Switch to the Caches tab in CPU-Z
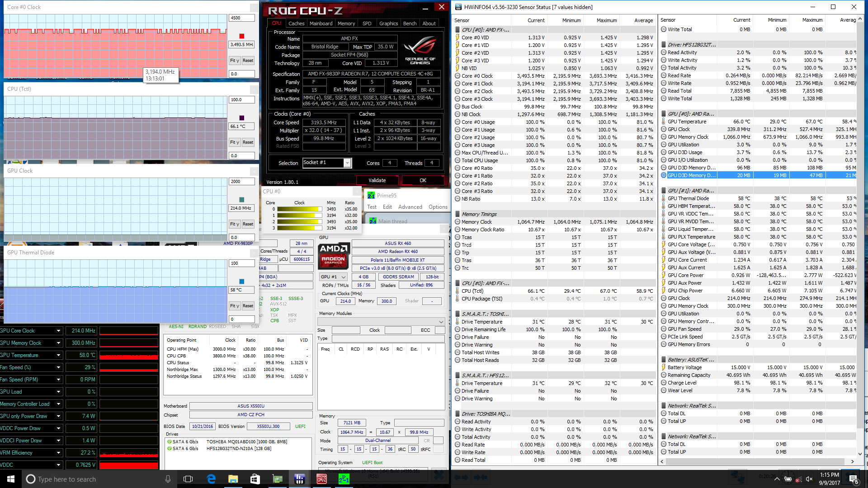The height and width of the screenshot is (488, 868). coord(296,23)
